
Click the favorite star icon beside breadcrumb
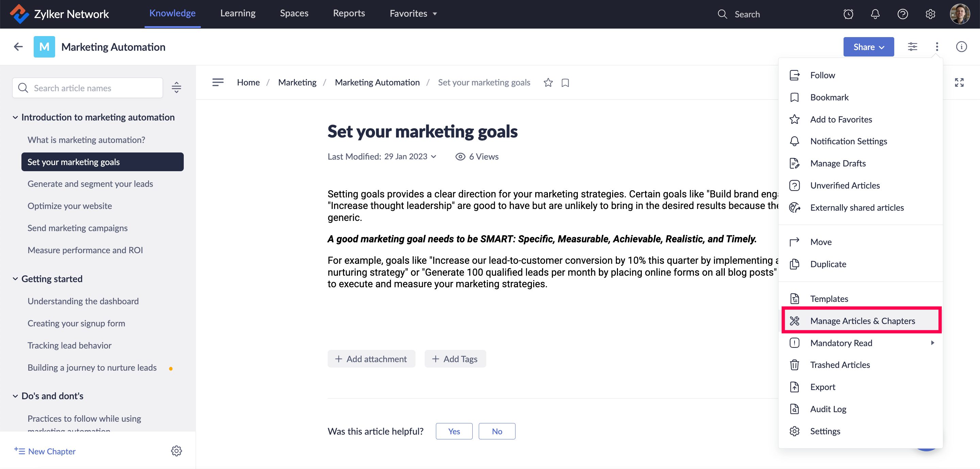click(548, 83)
